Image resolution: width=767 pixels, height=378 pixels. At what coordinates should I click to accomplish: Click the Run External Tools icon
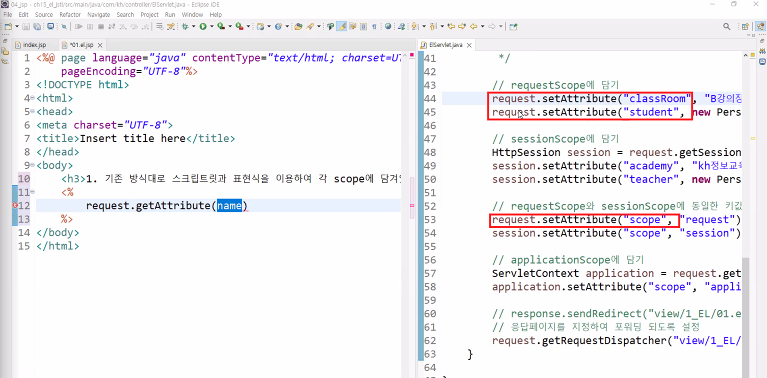239,26
